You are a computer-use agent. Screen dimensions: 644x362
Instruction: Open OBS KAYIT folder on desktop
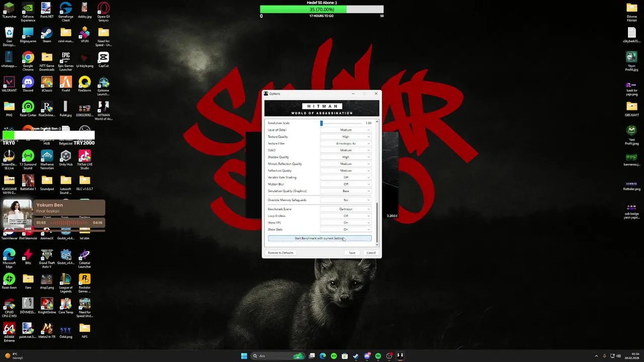pyautogui.click(x=632, y=109)
